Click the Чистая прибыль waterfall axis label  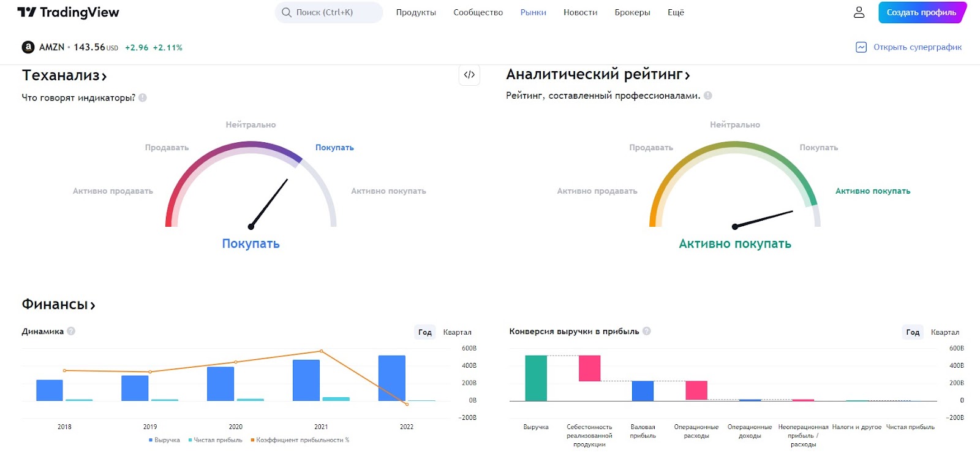point(910,427)
